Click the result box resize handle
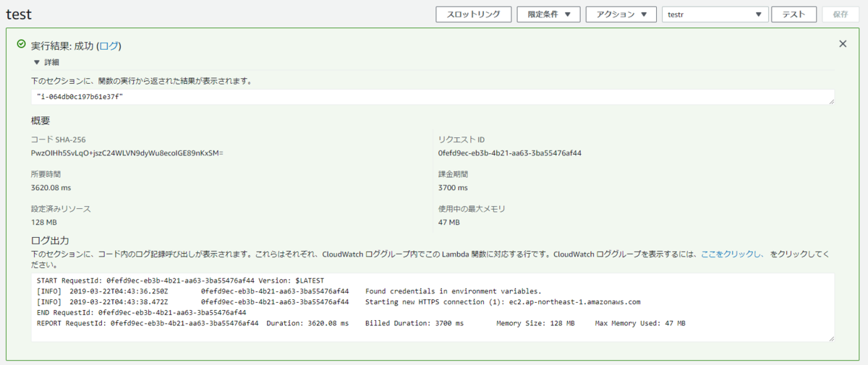Screen dimensions: 868x365 pyautogui.click(x=830, y=101)
